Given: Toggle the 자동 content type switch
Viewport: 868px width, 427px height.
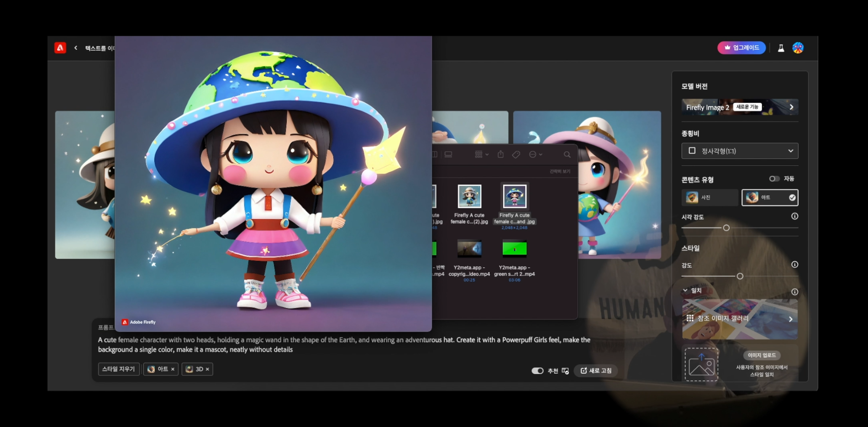Looking at the screenshot, I should 774,179.
